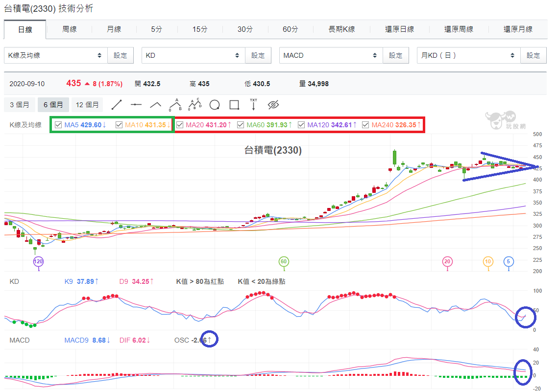The height and width of the screenshot is (392, 558).
Task: Open the 月KD(日) indicator dropdown
Action: 469,55
